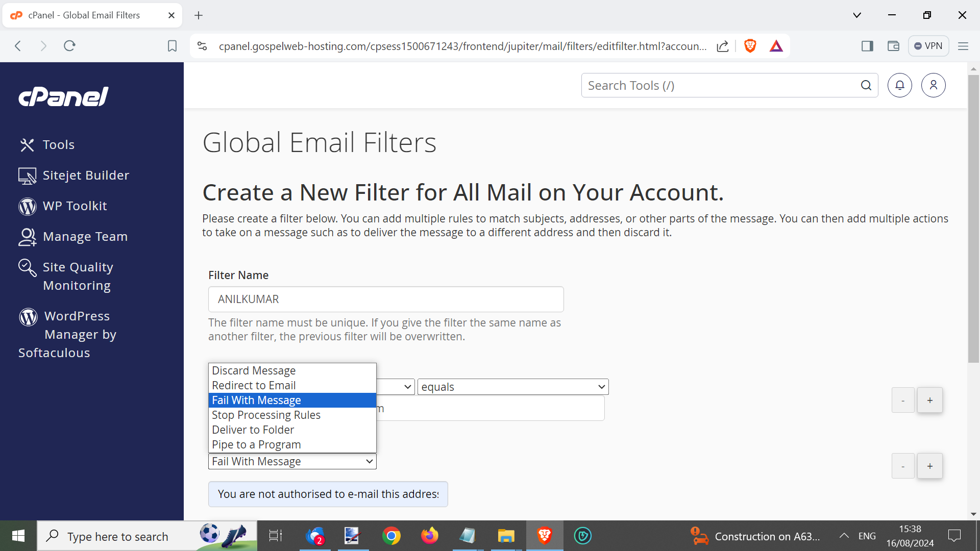This screenshot has height=551, width=980.
Task: Open the 'Fail With Message' action dropdown
Action: point(292,461)
